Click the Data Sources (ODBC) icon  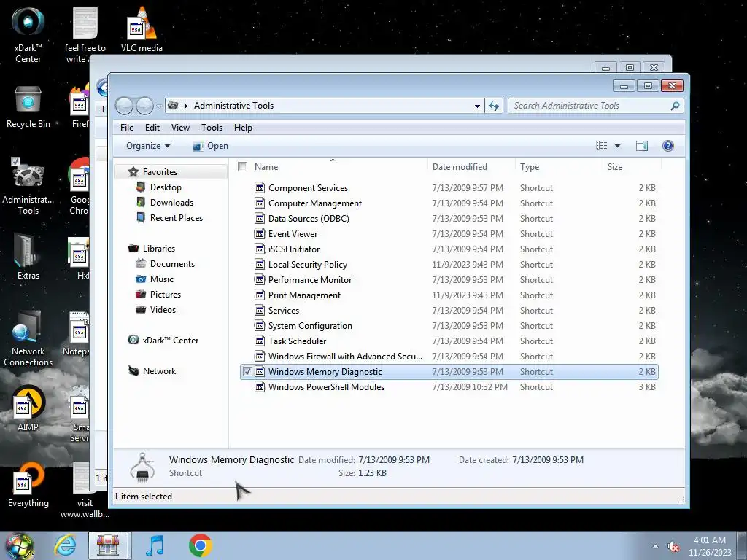point(260,218)
